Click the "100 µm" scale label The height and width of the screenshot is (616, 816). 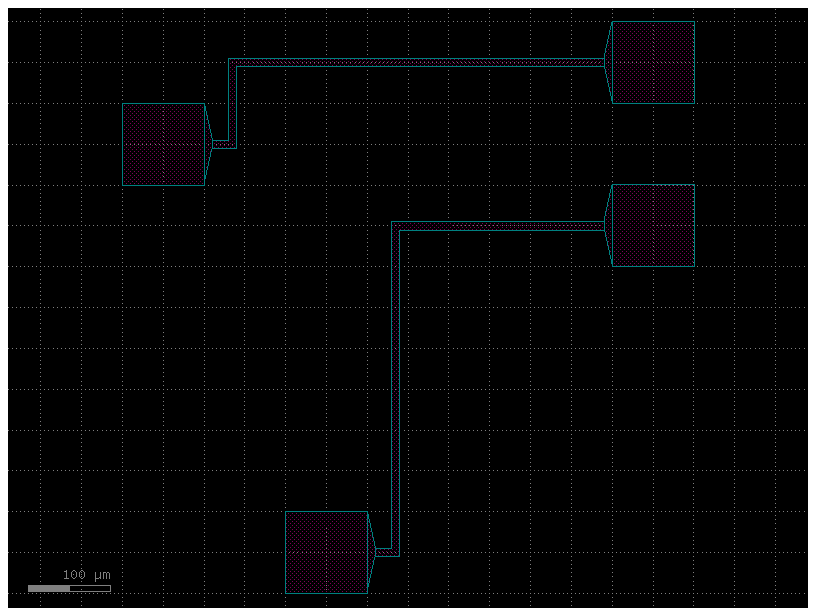(86, 575)
